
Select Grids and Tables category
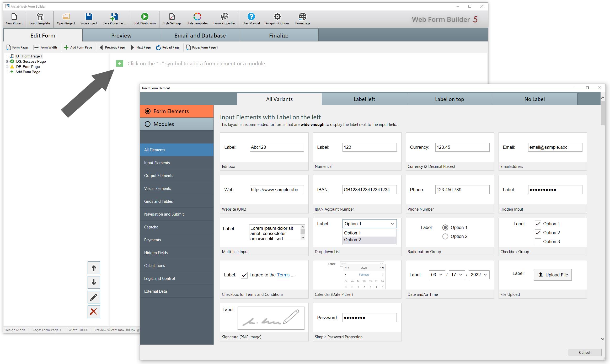[x=177, y=201]
